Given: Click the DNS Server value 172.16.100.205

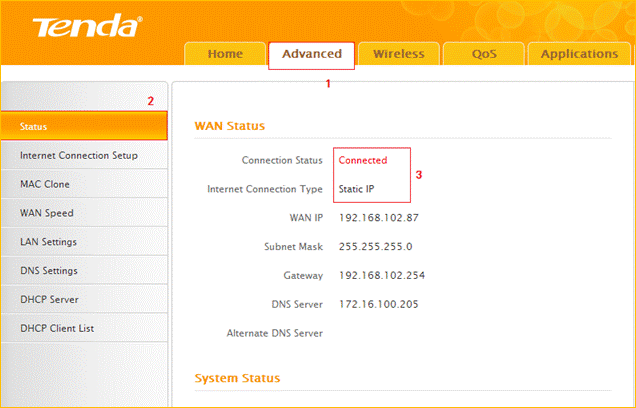Looking at the screenshot, I should point(382,304).
